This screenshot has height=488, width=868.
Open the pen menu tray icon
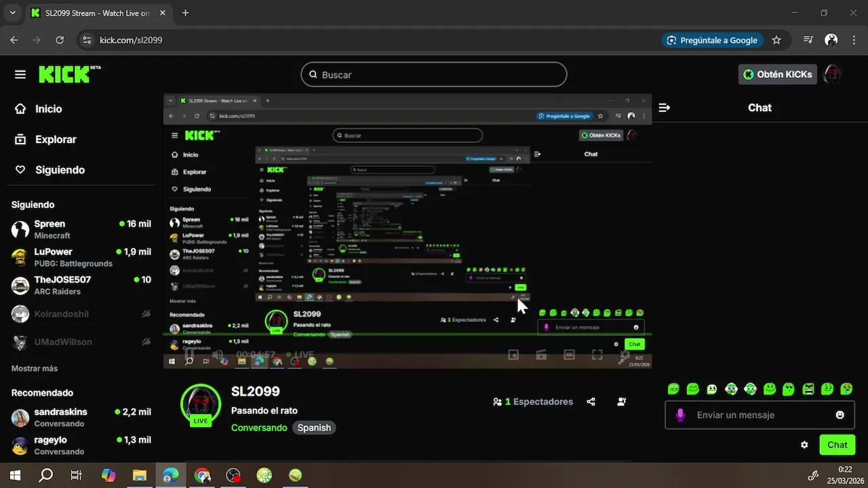pyautogui.click(x=814, y=475)
